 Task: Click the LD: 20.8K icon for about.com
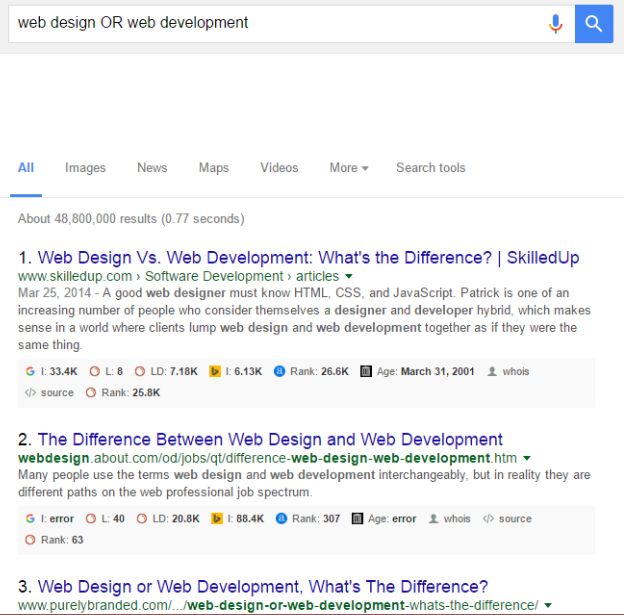tap(142, 519)
